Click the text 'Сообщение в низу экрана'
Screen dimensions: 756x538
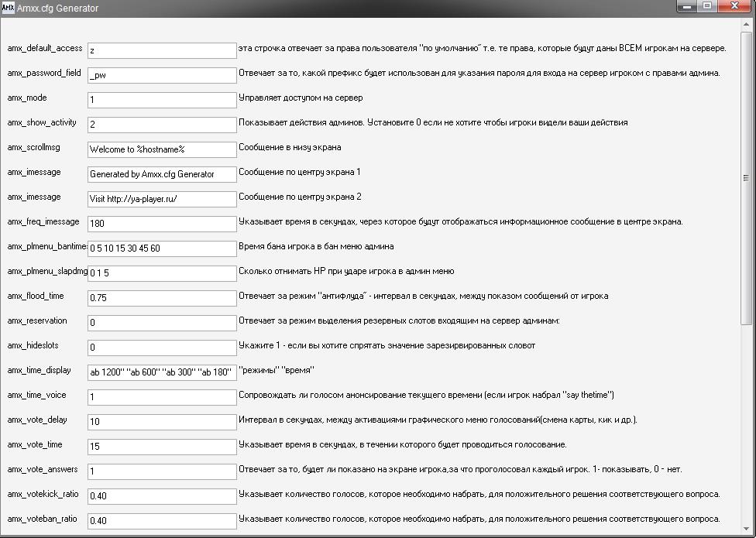(290, 147)
